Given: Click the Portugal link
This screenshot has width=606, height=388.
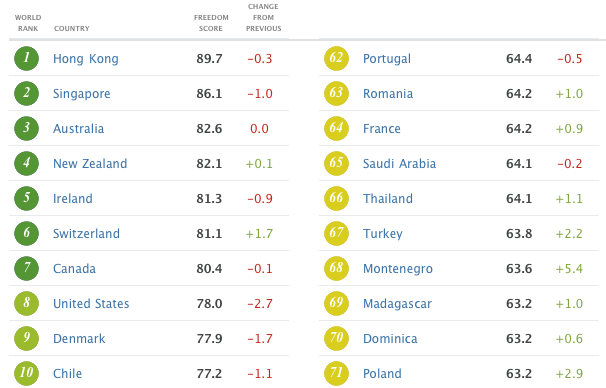Looking at the screenshot, I should click(386, 59).
